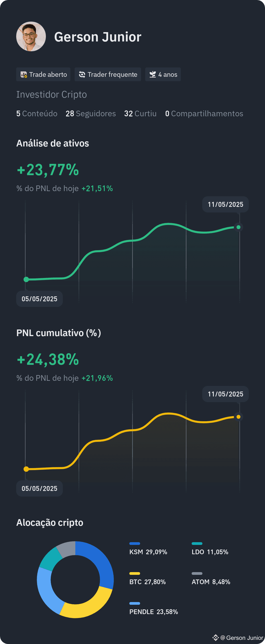
Task: Open the 5 Conteúdo count
Action: click(x=37, y=114)
